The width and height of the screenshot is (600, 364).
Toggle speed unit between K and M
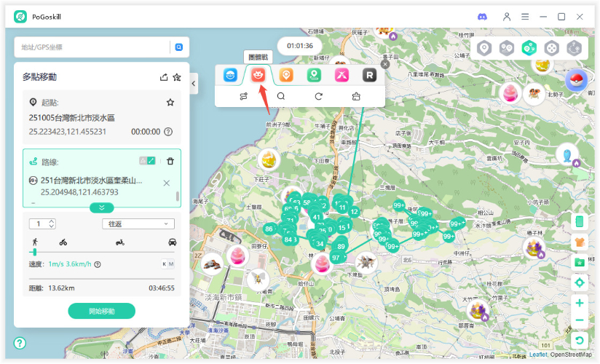pos(167,264)
